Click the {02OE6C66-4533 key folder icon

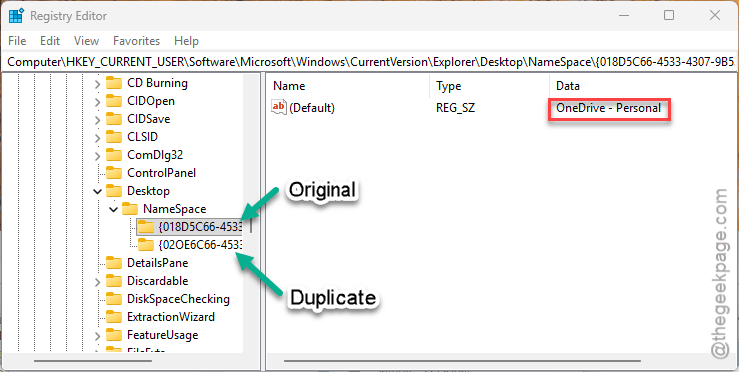tap(146, 245)
